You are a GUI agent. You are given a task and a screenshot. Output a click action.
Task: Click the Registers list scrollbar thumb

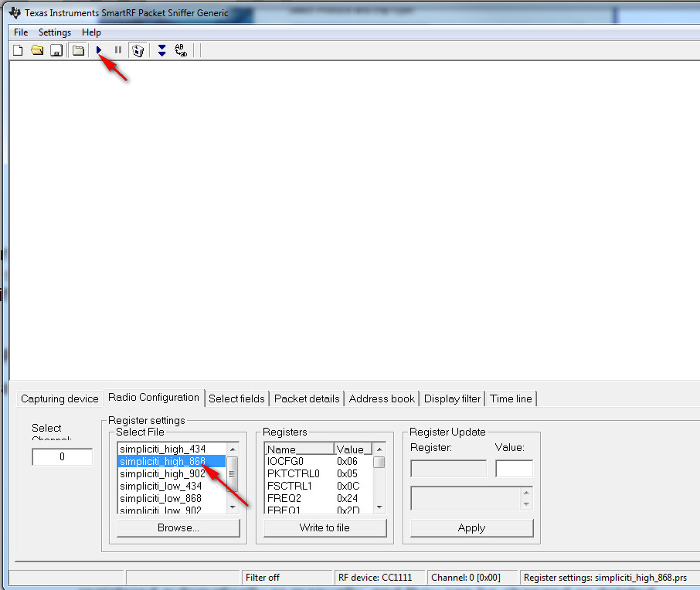click(x=379, y=462)
